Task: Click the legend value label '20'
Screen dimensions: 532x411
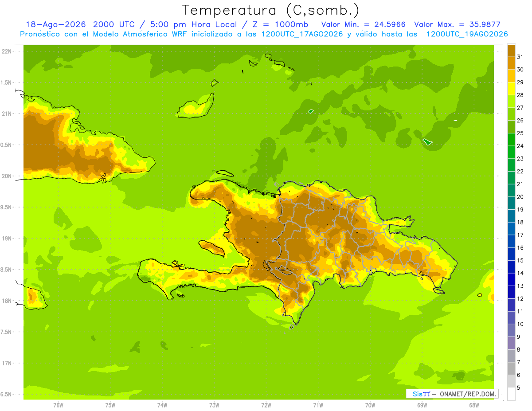Action: pos(520,197)
